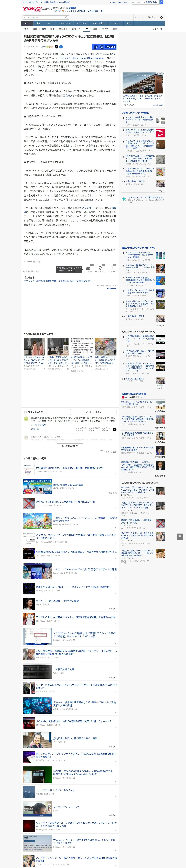
Task: Open the comment count bubble showing 49
Action: click(43, 47)
